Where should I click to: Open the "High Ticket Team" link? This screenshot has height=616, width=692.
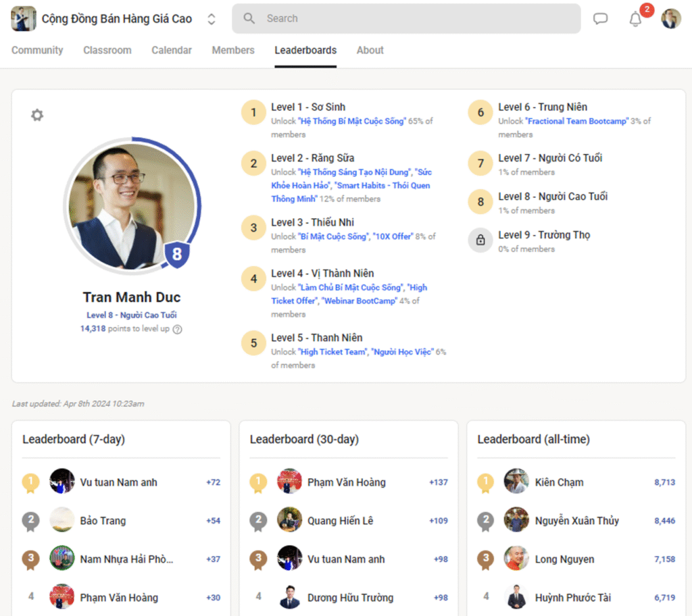(x=333, y=352)
